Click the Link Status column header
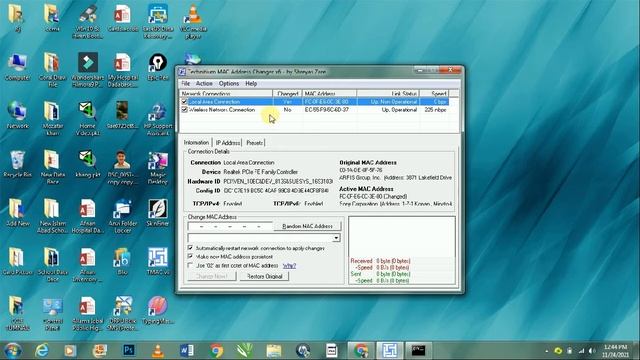This screenshot has width=640, height=360. (388, 93)
